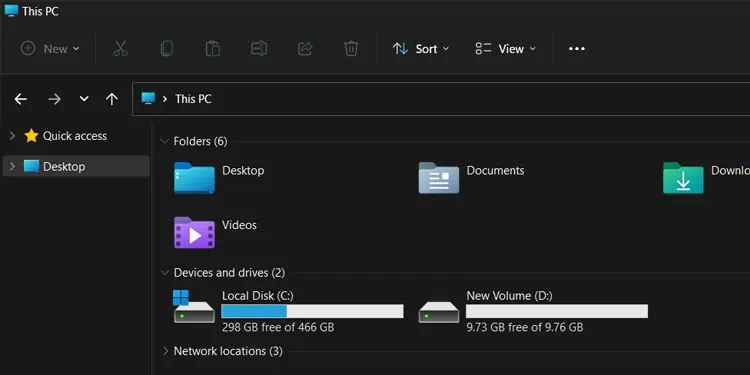Collapse the Folders (6) group
750x375 pixels.
[165, 141]
